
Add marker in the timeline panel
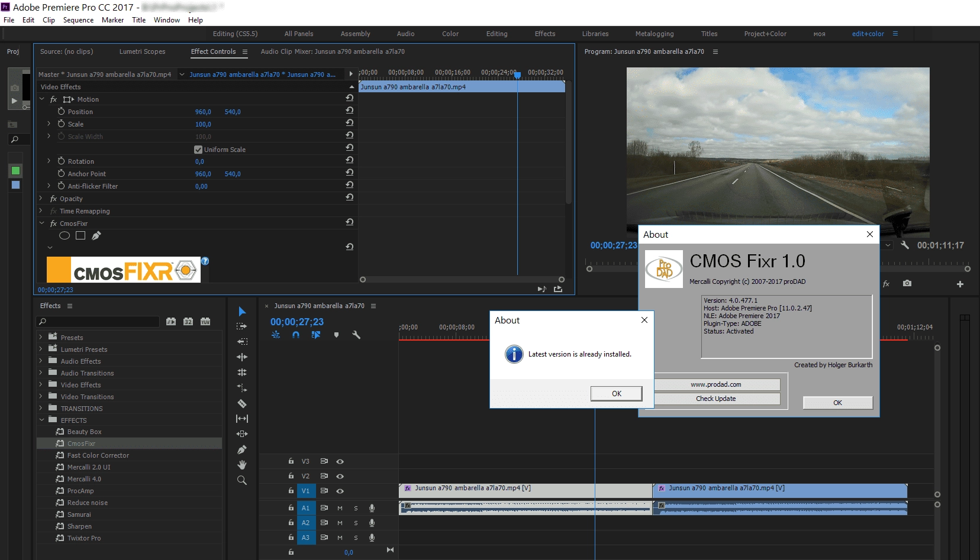336,335
